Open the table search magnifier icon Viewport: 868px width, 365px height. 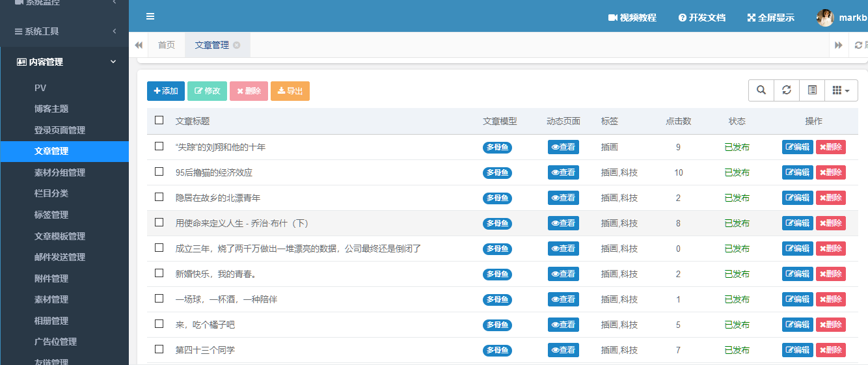[x=761, y=90]
